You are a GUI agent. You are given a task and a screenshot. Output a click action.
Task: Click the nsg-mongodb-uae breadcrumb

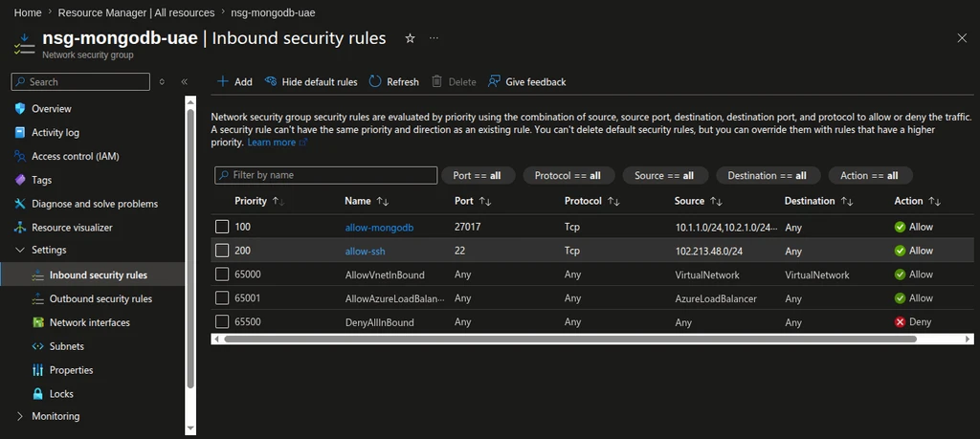click(273, 12)
